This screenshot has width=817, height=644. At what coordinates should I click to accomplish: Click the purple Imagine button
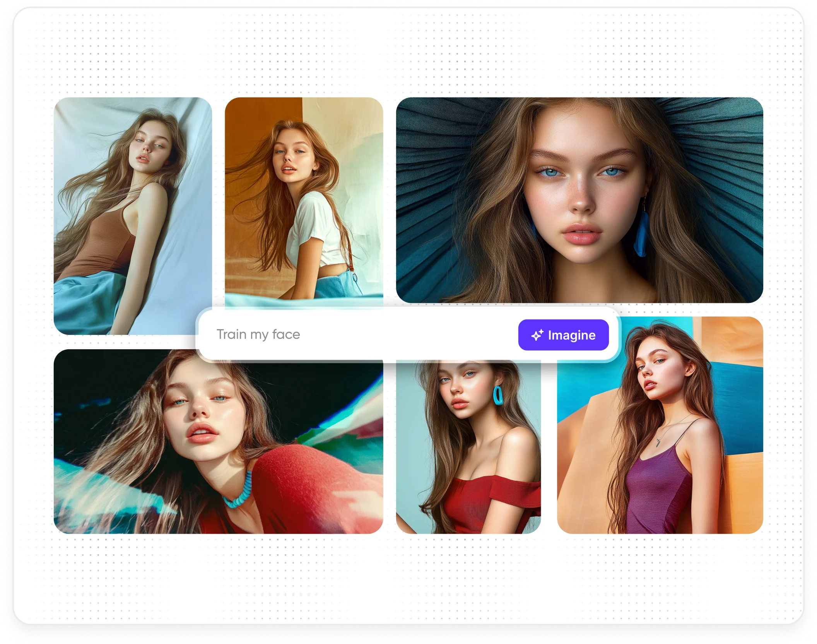563,335
